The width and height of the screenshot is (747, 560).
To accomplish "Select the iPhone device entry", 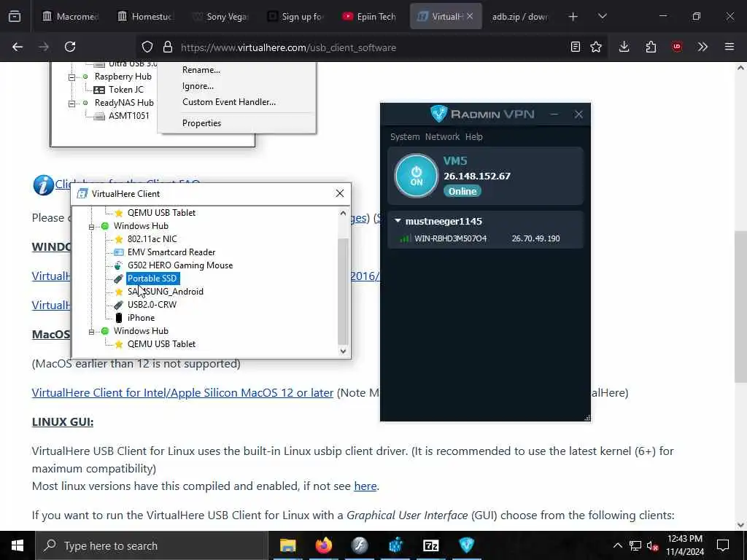I will click(x=141, y=318).
